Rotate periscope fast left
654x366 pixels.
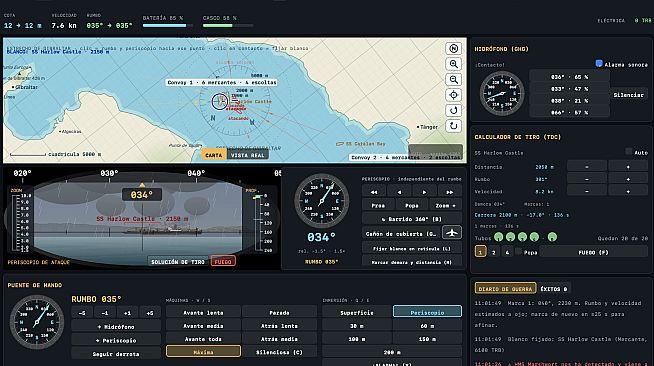click(x=374, y=192)
